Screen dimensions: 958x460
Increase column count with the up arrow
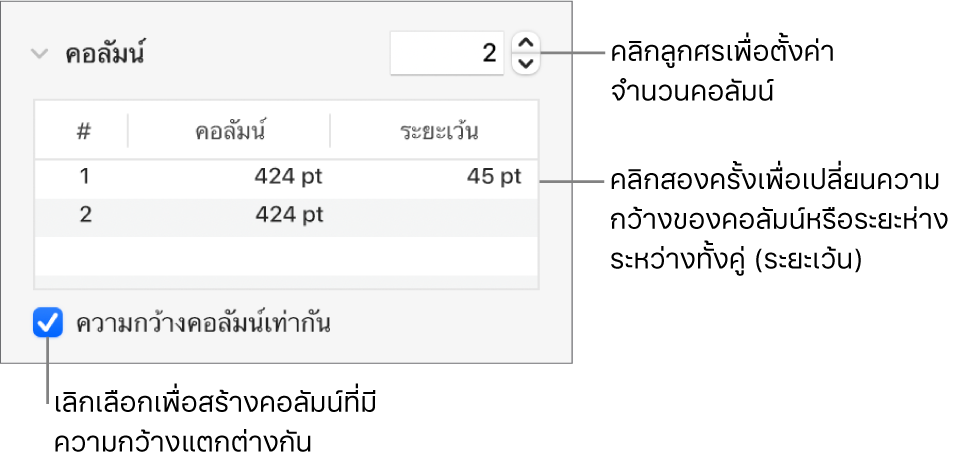525,43
